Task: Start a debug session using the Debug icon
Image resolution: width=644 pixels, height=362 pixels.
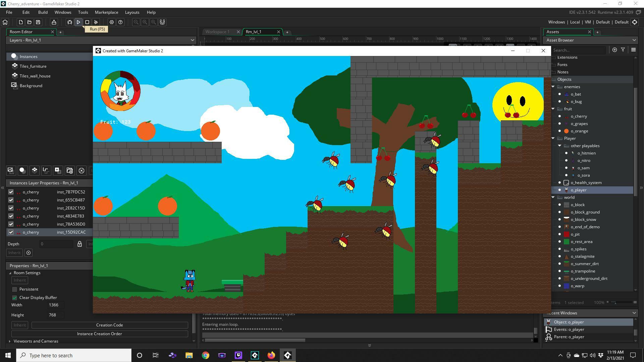Action: coord(69,22)
